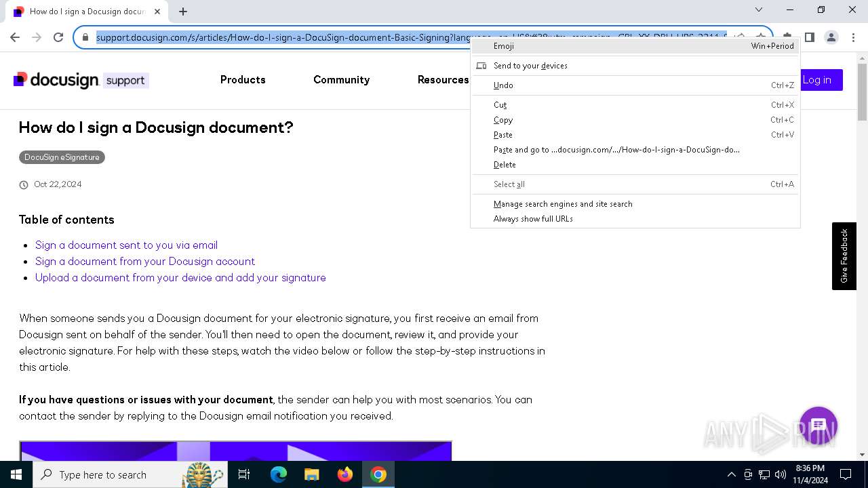Open the Chrome profile avatar
Screen dimensions: 868x488
click(x=831, y=37)
